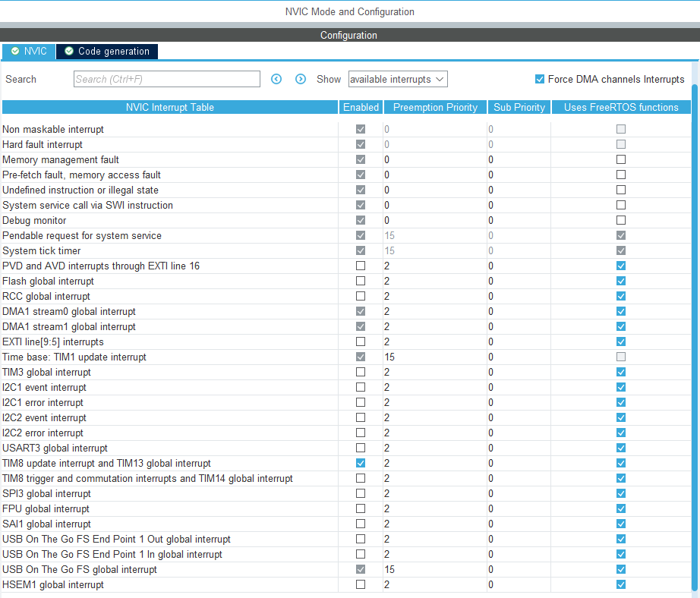Click the Configuration section header bar
The image size is (700, 598).
click(x=348, y=35)
